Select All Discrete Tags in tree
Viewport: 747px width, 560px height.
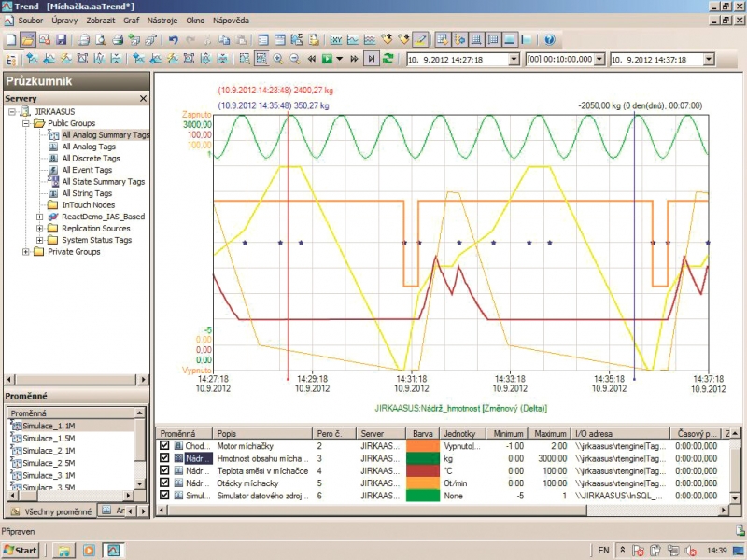[x=91, y=159]
